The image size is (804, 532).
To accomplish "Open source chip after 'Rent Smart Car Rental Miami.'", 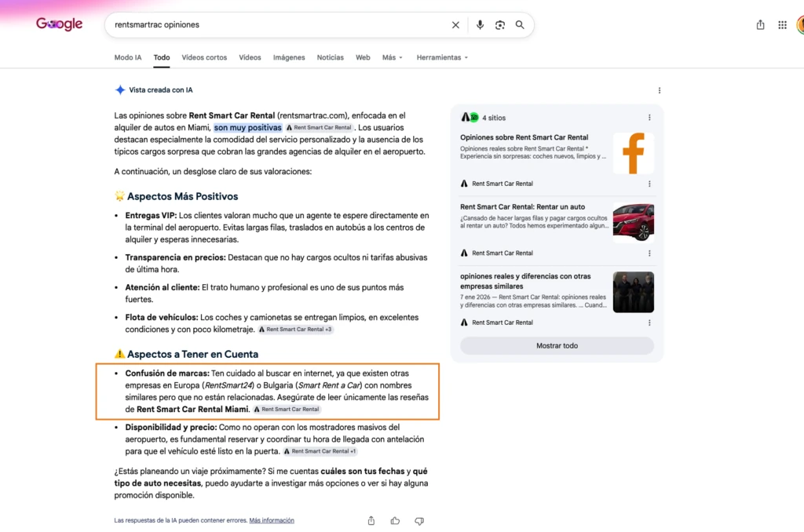I will coord(287,410).
